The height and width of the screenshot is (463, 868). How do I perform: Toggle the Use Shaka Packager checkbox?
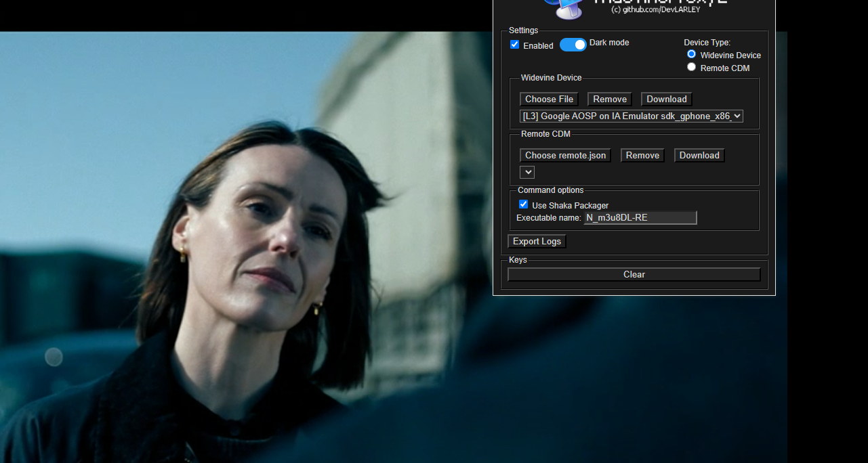tap(523, 204)
